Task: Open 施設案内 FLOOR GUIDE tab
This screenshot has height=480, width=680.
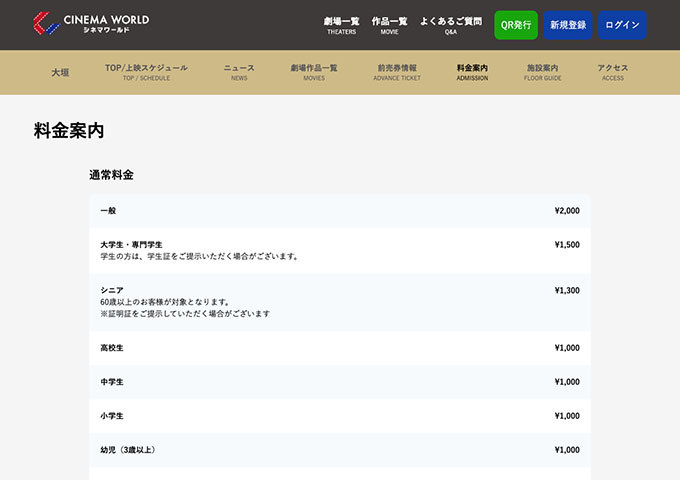Action: (x=543, y=72)
